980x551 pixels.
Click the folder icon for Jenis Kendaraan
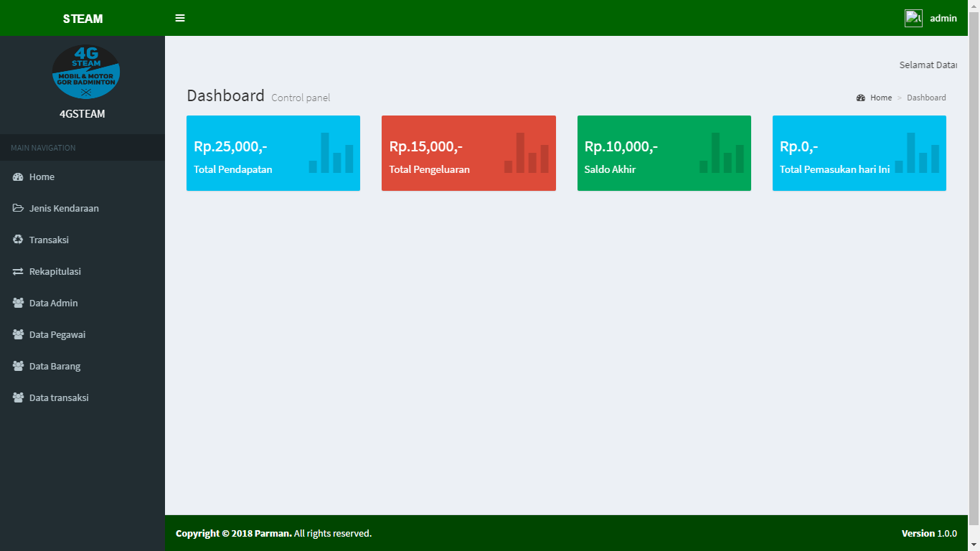click(x=19, y=209)
